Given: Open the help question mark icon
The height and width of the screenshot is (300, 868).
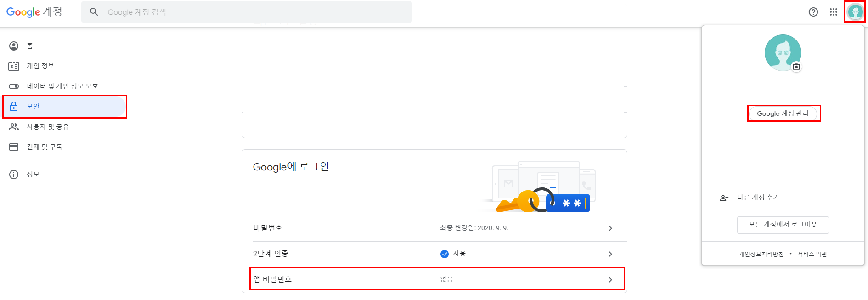Looking at the screenshot, I should tap(813, 12).
